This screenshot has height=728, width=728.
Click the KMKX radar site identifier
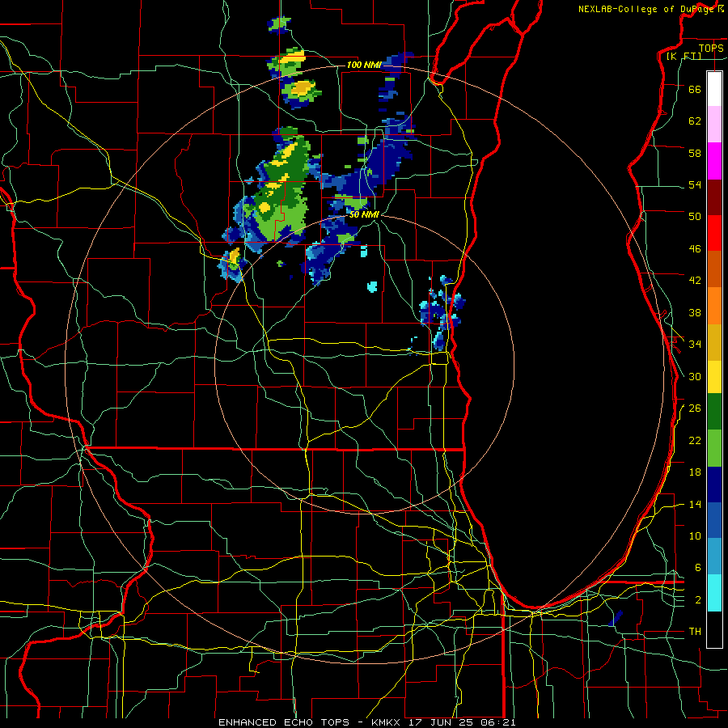[387, 722]
